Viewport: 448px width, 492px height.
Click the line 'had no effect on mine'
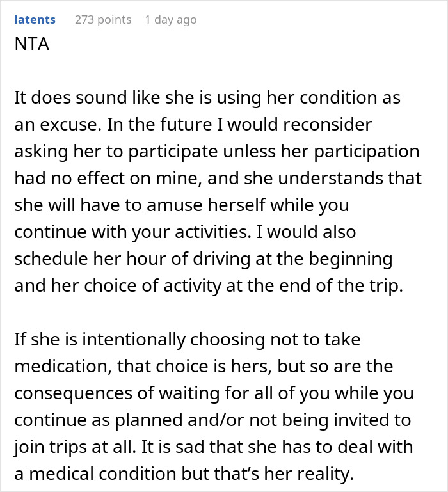coord(218,178)
